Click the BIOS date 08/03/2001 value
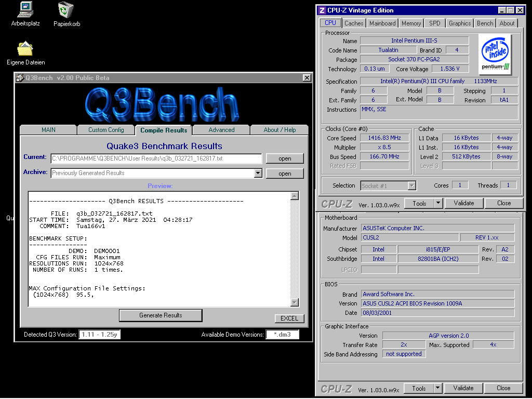 click(x=437, y=313)
